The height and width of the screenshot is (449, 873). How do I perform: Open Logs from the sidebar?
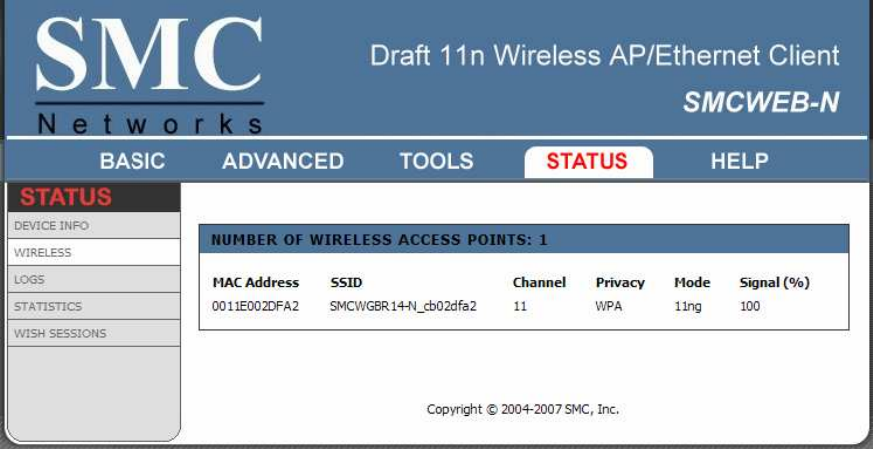pyautogui.click(x=94, y=279)
